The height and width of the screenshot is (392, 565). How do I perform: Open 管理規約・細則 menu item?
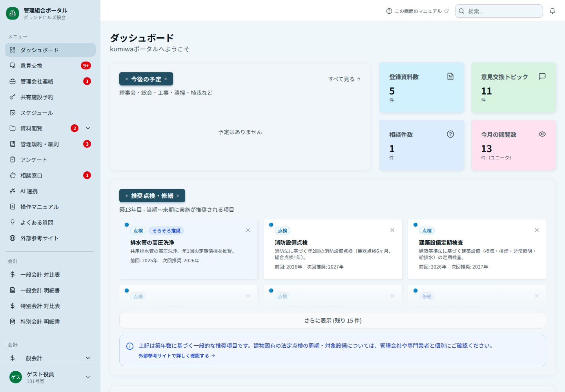tap(50, 144)
